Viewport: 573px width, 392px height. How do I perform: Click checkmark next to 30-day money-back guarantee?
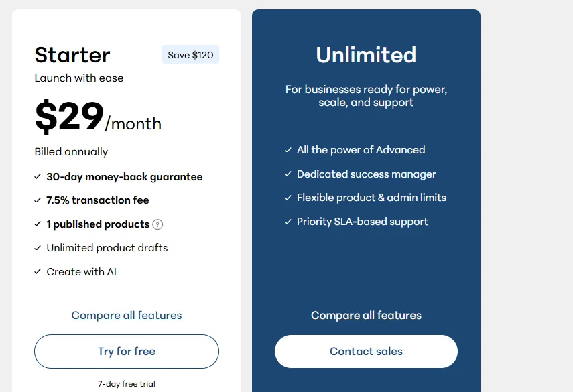coord(38,177)
